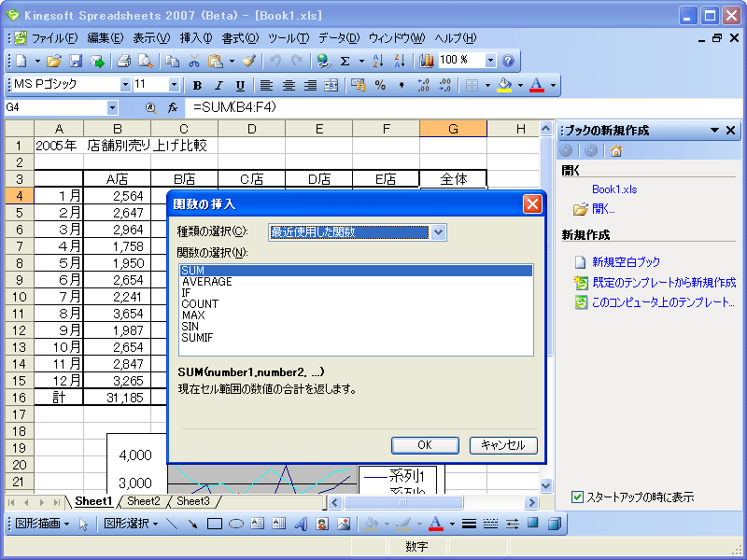This screenshot has width=747, height=560.
Task: Click Insert WordArt icon in drawing toolbar
Action: coord(301,525)
